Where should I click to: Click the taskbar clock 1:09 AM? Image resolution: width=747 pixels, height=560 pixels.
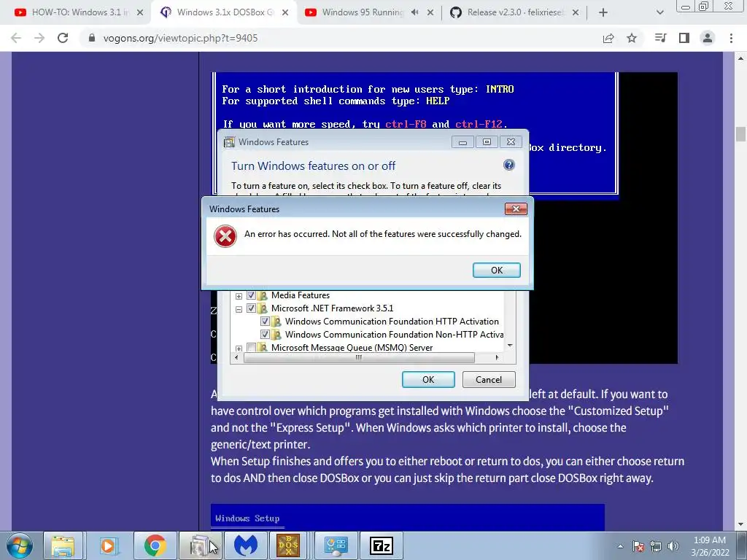710,540
